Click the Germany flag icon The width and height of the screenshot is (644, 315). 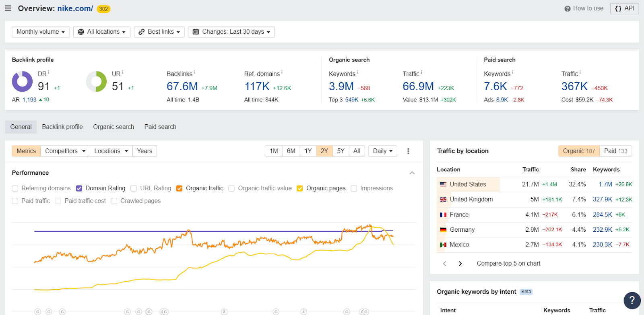(443, 230)
